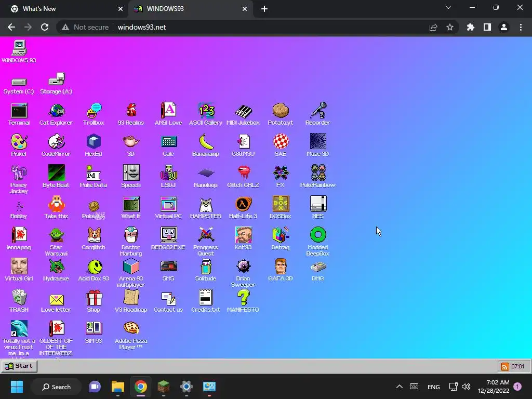
Task: Open Chrome three-dot menu
Action: pos(521,27)
